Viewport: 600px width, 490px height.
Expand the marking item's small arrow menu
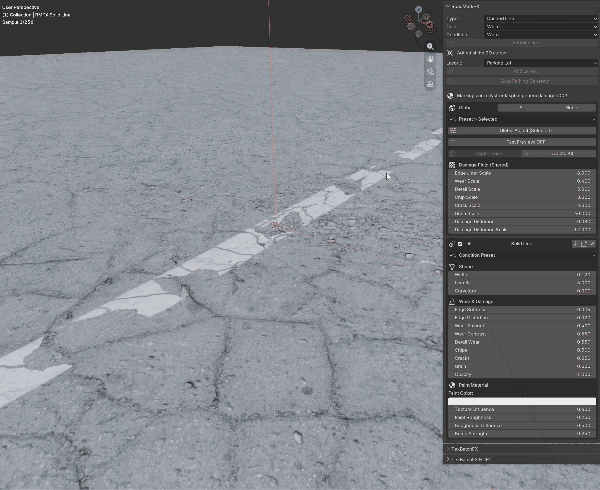pos(469,244)
